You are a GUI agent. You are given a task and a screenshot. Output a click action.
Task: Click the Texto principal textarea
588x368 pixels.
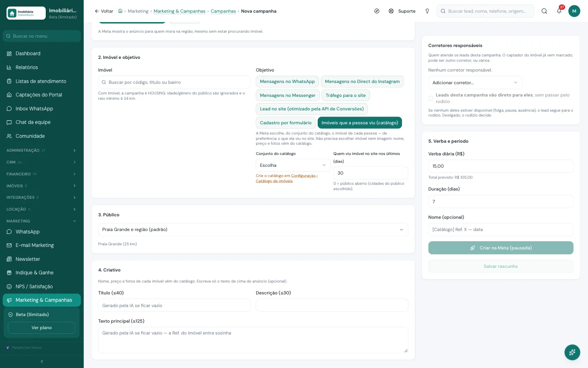click(253, 340)
